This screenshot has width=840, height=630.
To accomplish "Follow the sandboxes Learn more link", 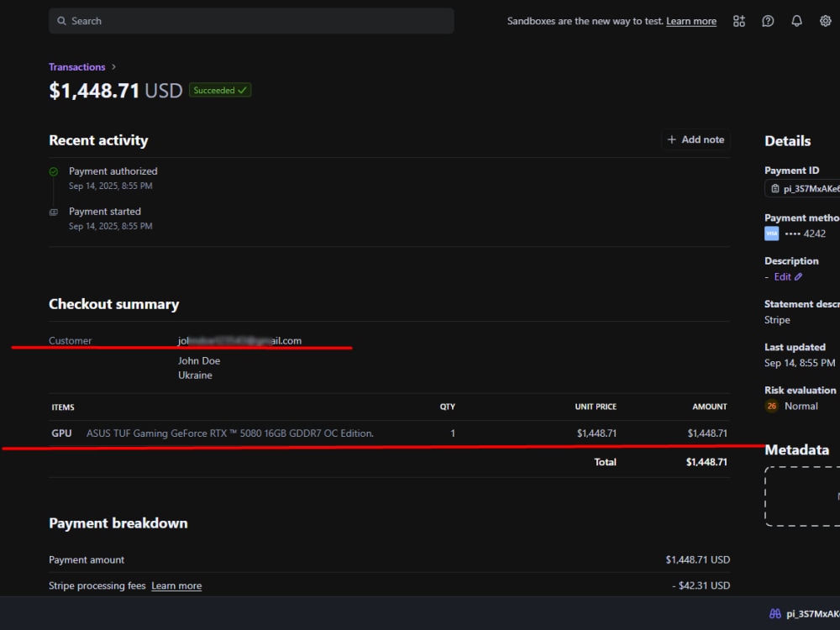I will [x=691, y=22].
